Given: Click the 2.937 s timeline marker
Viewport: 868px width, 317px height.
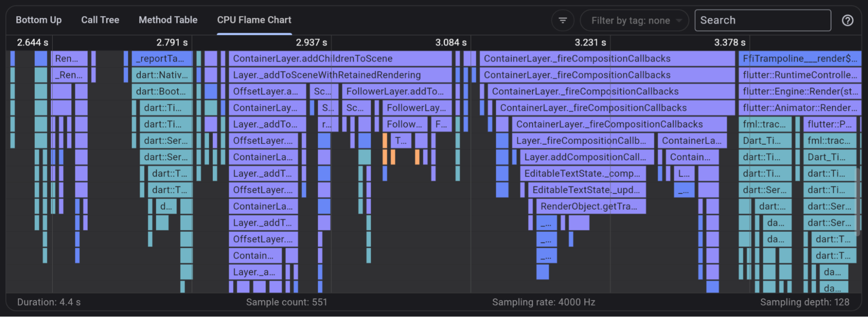Looking at the screenshot, I should 311,43.
